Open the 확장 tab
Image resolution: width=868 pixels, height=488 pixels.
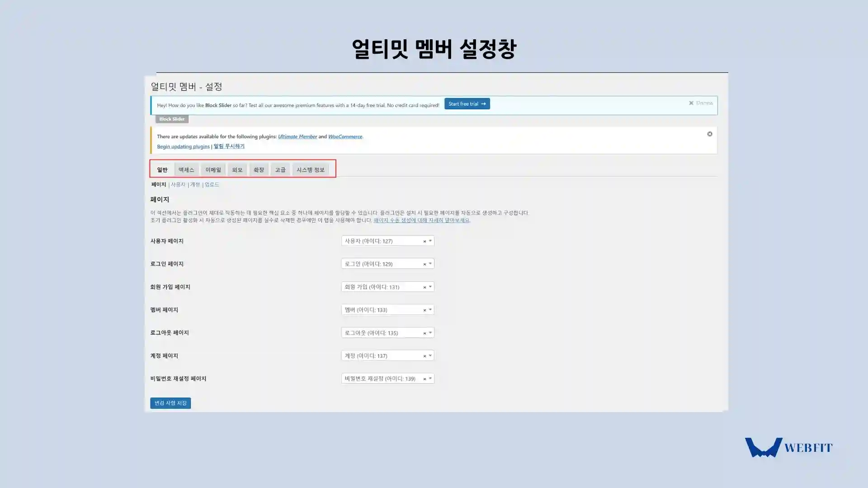click(x=259, y=170)
